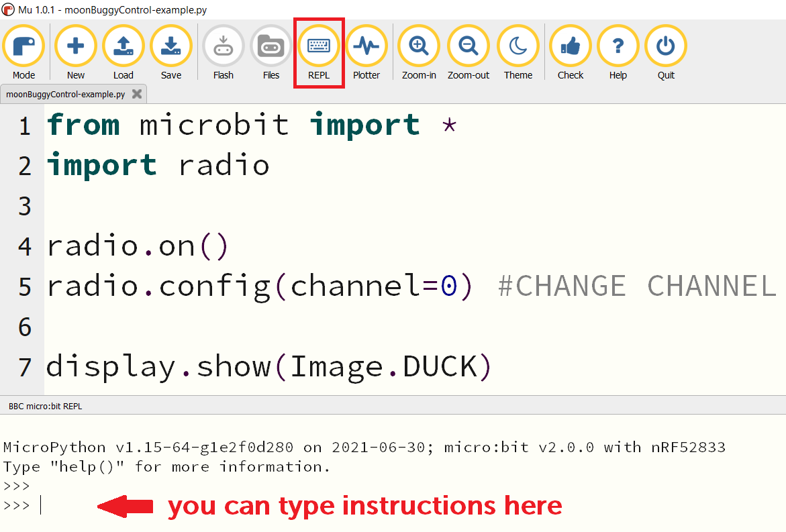Quit Mu

point(666,52)
